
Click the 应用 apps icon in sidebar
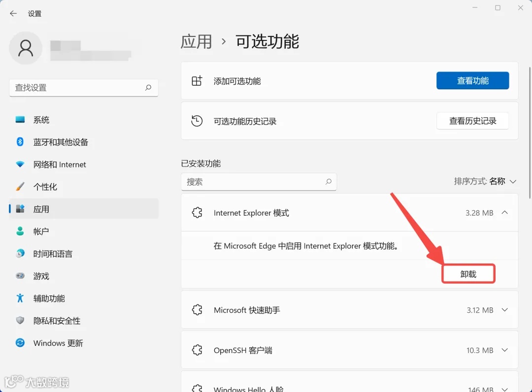pos(20,209)
